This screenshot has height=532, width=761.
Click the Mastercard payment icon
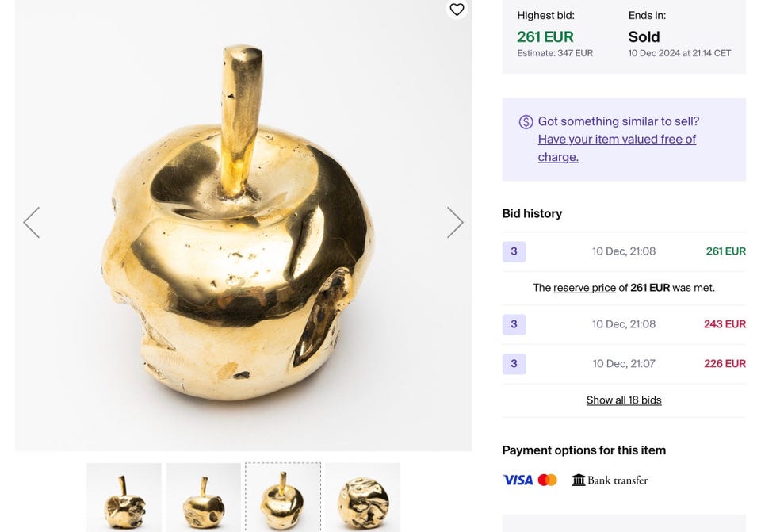547,480
